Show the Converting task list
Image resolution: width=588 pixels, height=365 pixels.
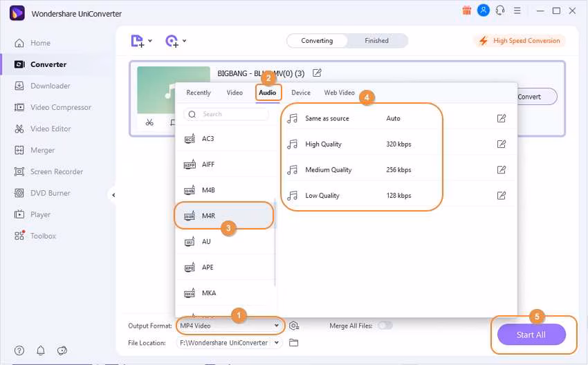pos(317,41)
